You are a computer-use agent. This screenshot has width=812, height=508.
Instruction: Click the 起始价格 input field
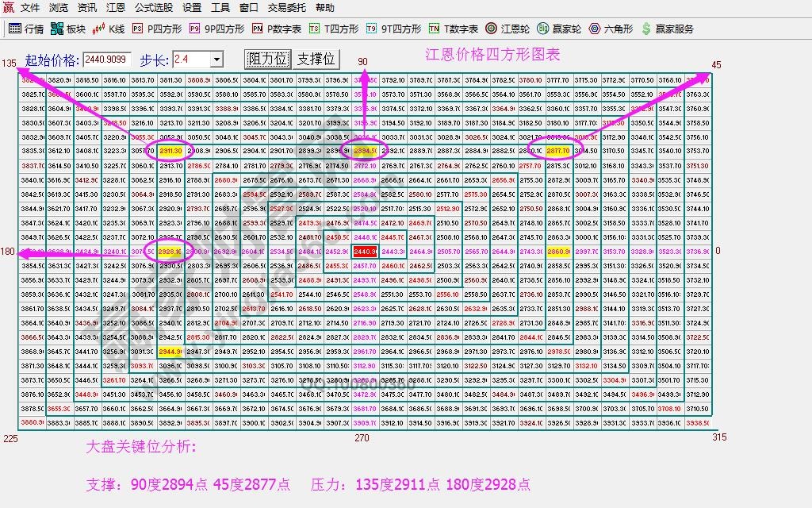pyautogui.click(x=106, y=60)
